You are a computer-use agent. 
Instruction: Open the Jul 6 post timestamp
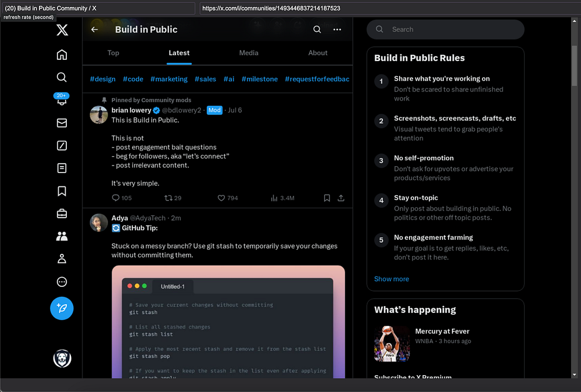tap(235, 110)
